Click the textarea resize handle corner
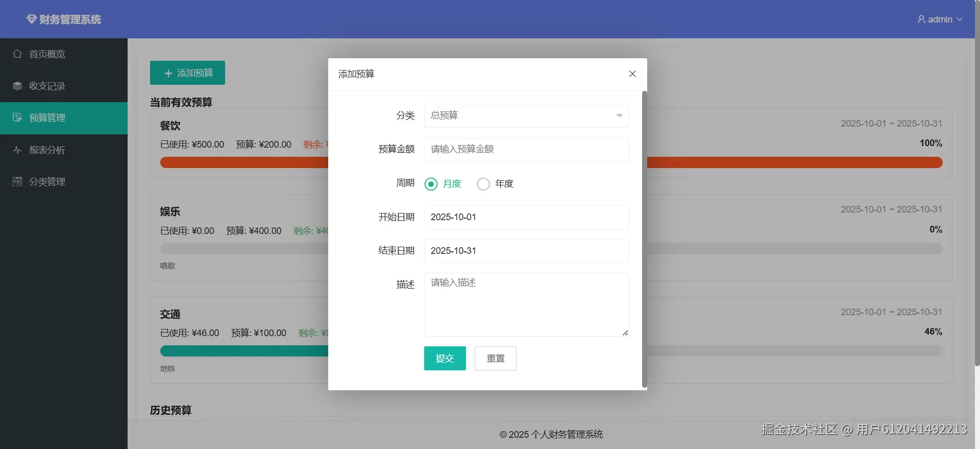The height and width of the screenshot is (449, 980). pos(625,333)
